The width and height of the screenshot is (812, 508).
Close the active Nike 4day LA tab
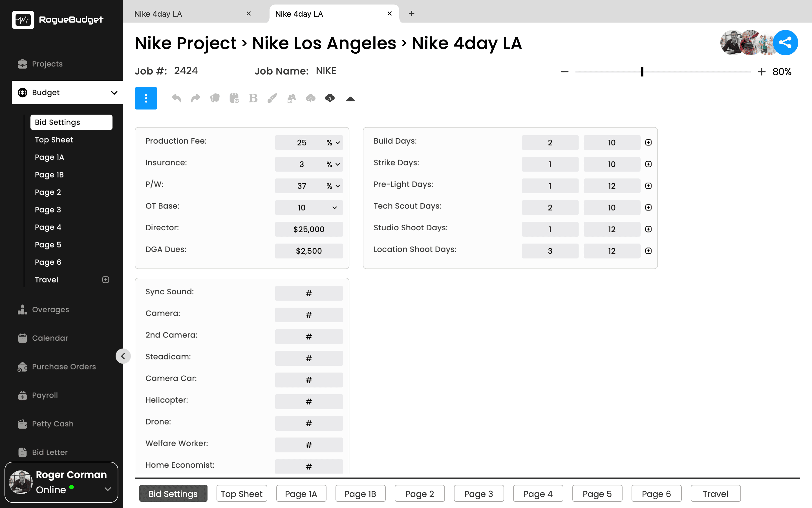pyautogui.click(x=390, y=14)
